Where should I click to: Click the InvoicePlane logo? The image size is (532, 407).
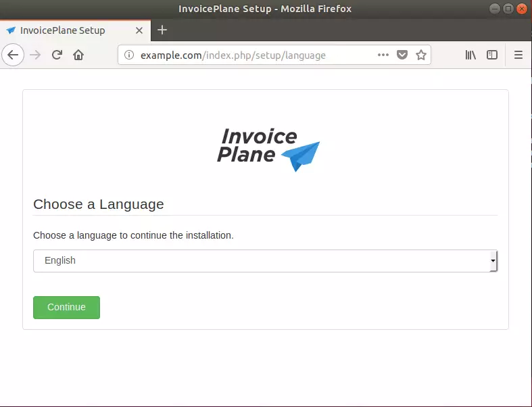[x=268, y=149]
